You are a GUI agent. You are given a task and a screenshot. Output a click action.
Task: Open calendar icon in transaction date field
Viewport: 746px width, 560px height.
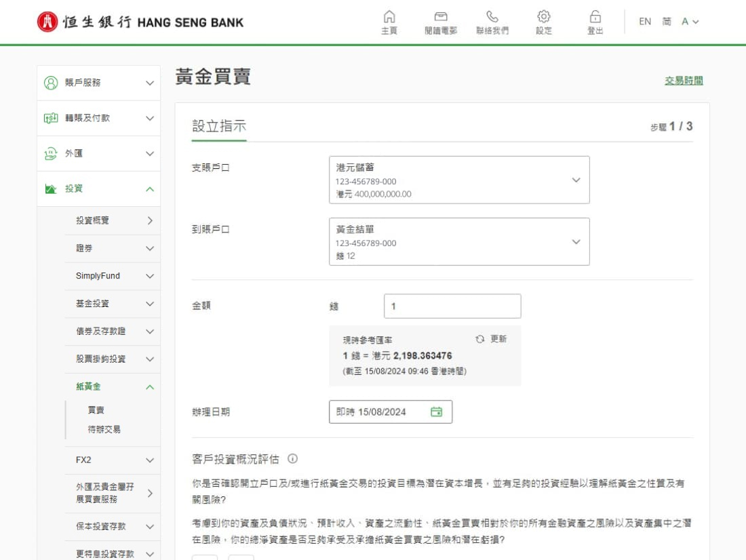pos(436,412)
